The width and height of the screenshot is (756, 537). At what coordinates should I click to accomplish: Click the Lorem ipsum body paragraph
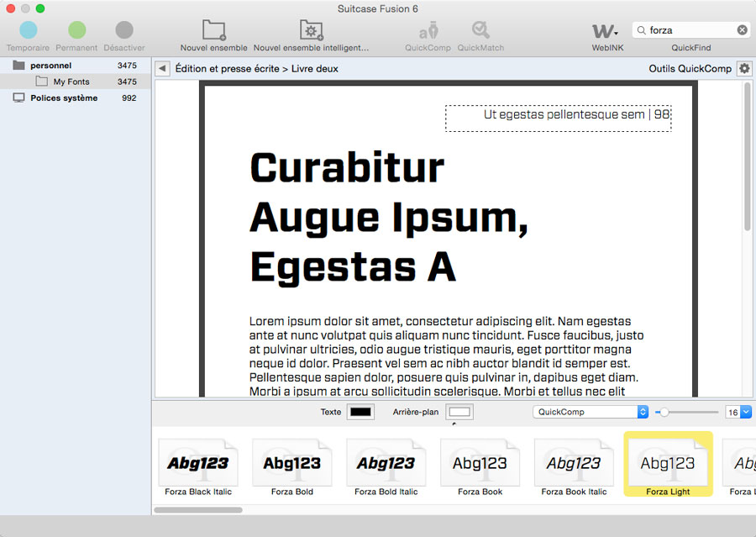[x=447, y=356]
